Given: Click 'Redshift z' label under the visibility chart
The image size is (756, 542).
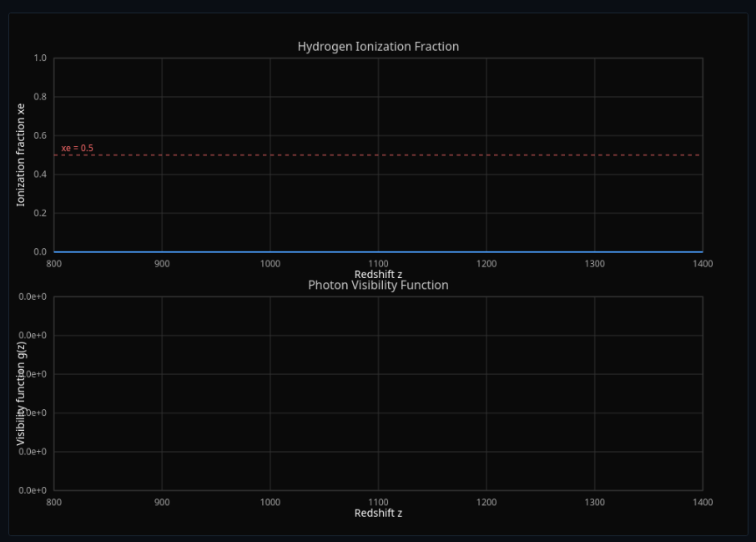Looking at the screenshot, I should [x=378, y=513].
